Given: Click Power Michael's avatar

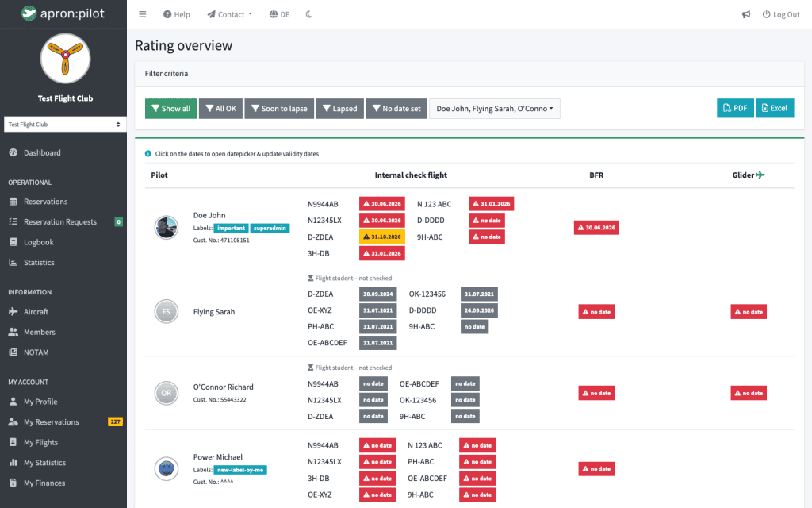Looking at the screenshot, I should [x=167, y=468].
